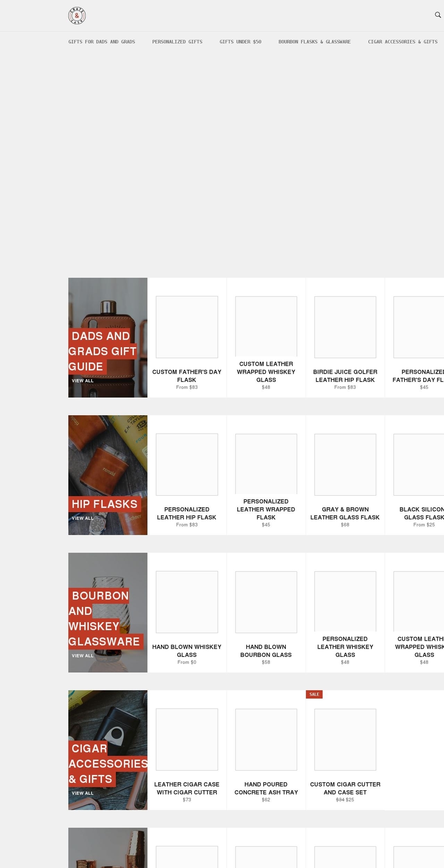The image size is (444, 868).
Task: Open Birdie Juice Golfer Leather Hip Flask
Action: pos(345,375)
